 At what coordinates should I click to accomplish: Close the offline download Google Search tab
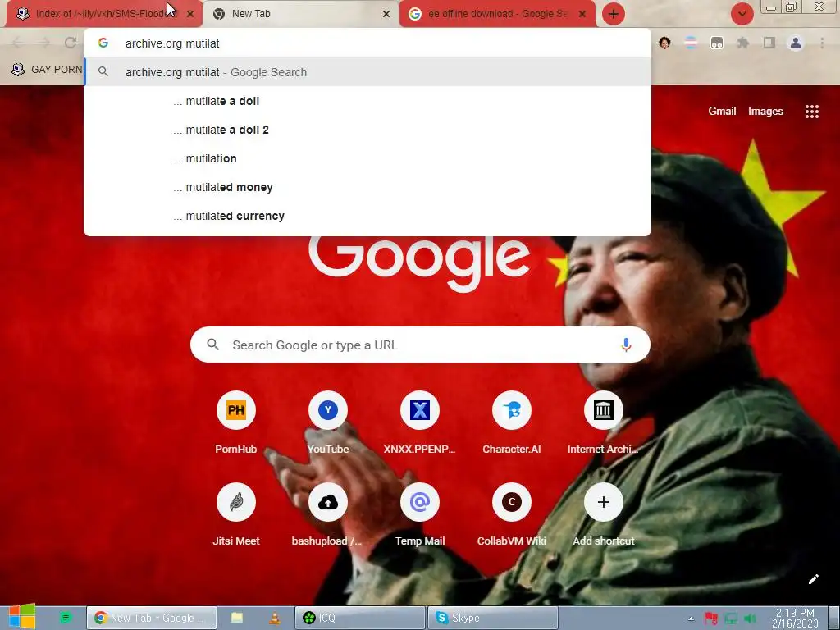point(582,15)
